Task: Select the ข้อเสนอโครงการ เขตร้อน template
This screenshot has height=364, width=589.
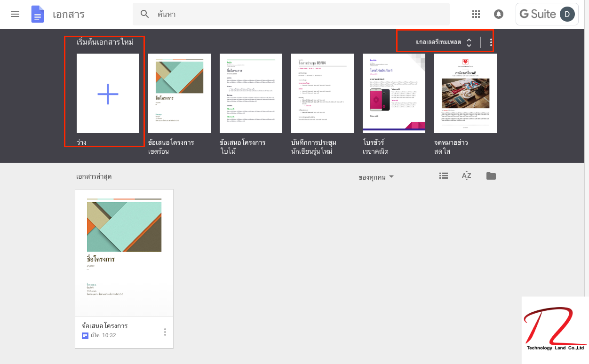Action: point(179,94)
